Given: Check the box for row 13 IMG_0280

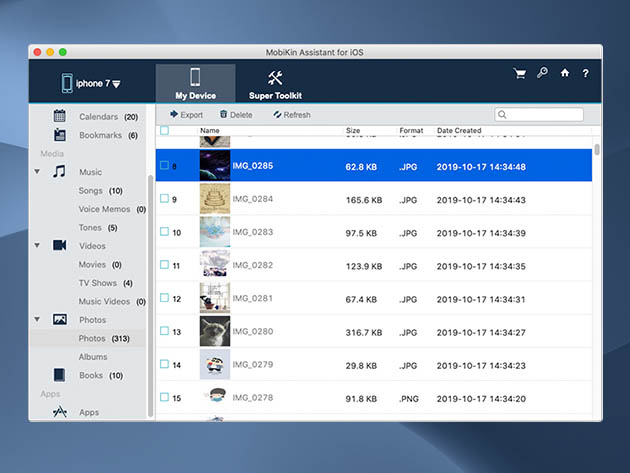Looking at the screenshot, I should click(164, 331).
